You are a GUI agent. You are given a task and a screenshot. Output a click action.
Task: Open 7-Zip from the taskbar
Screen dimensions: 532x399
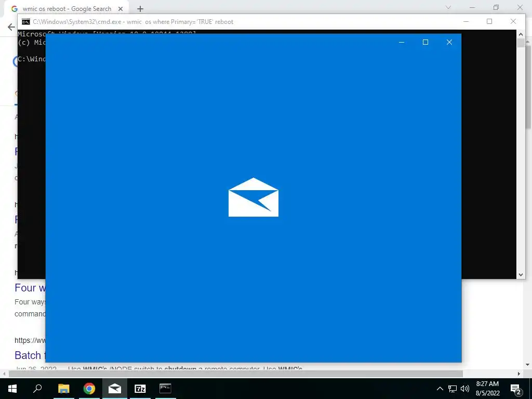pos(140,389)
